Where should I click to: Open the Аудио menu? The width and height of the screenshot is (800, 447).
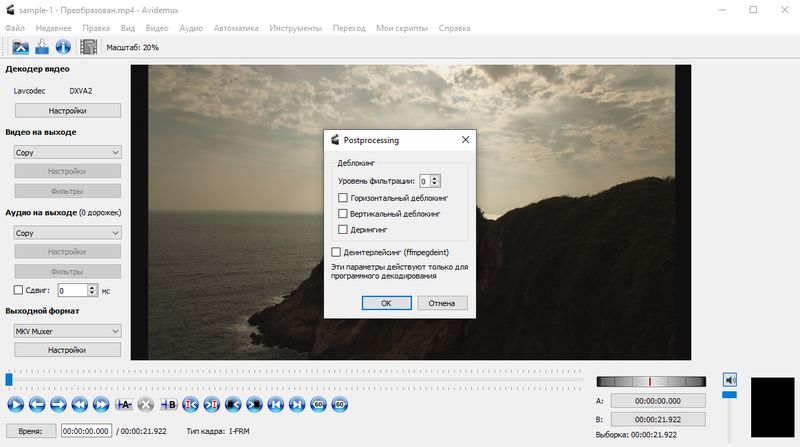point(191,28)
